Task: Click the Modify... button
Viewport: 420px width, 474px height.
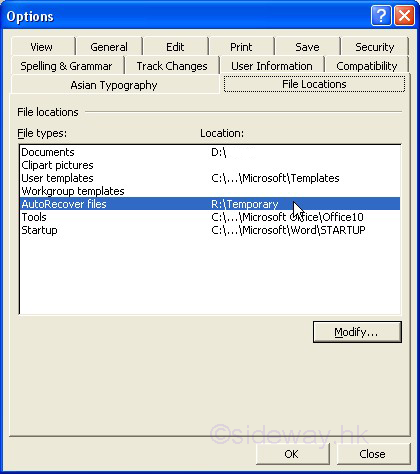Action: 357,332
